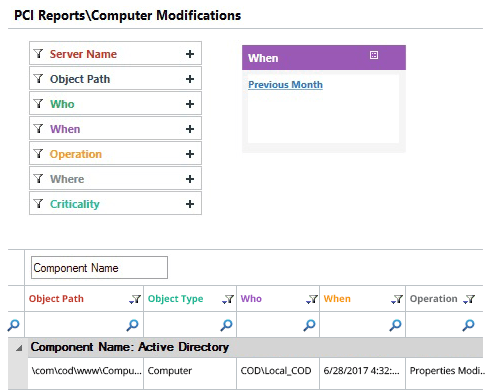Viewport: 500px width, 390px height.
Task: Collapse the Component Name: Active Directory group
Action: pyautogui.click(x=19, y=348)
